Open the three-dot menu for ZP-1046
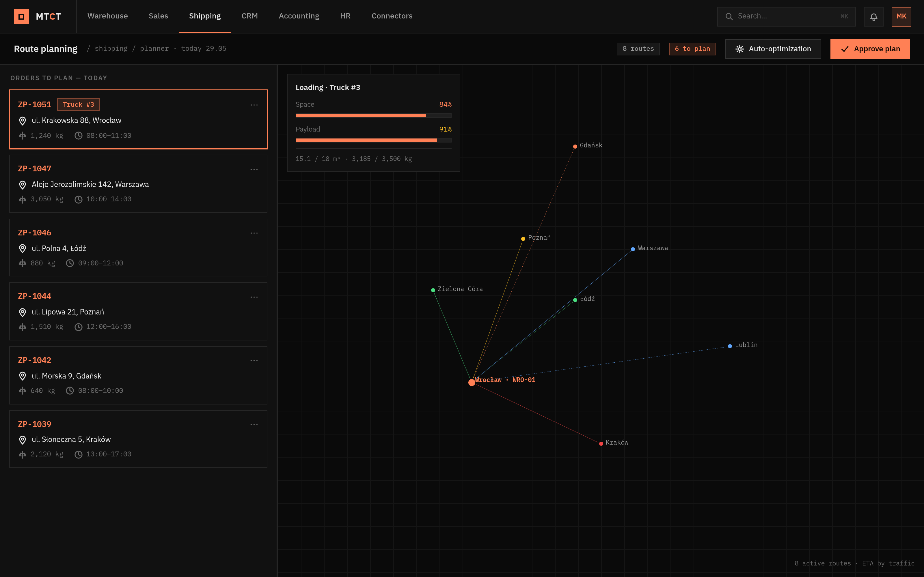 254,233
